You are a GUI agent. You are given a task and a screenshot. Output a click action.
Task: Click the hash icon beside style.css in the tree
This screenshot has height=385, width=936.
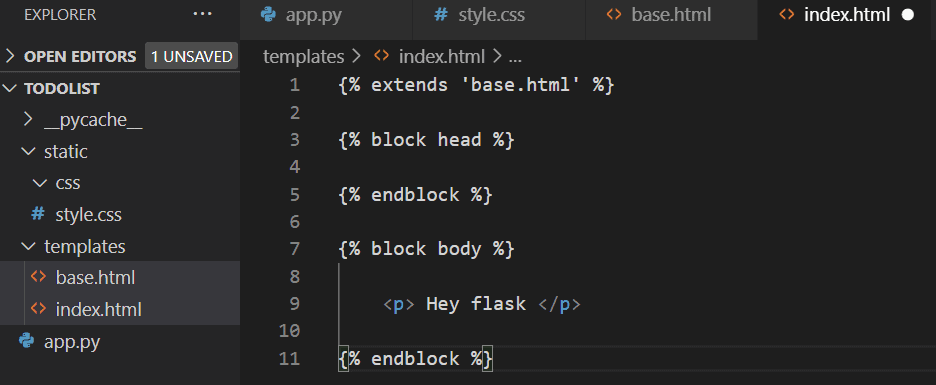(x=38, y=214)
